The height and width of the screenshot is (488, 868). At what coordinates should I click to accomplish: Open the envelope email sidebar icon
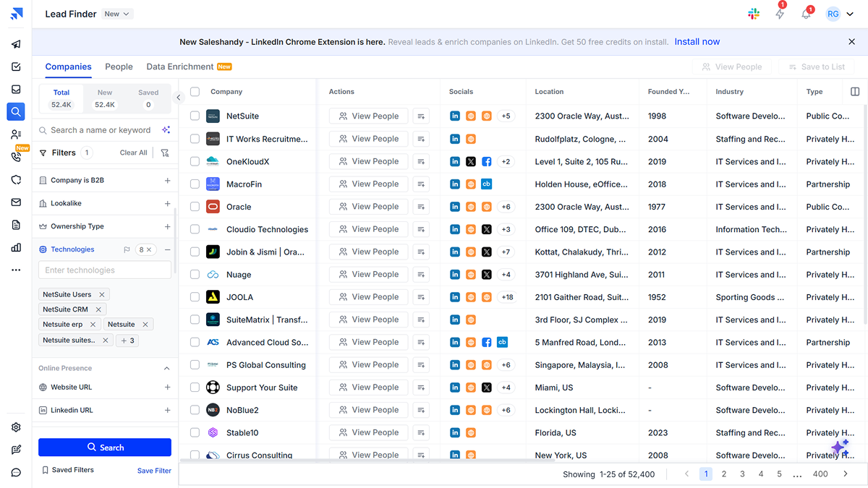(x=16, y=202)
